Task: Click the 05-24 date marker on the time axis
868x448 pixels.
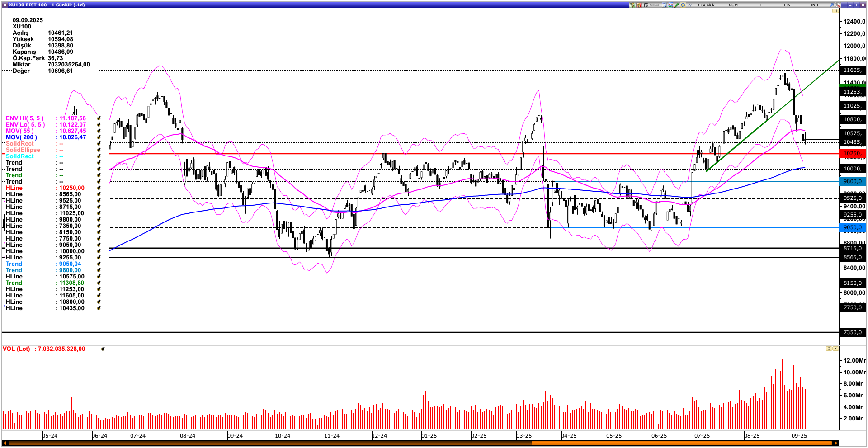Action: tap(50, 436)
